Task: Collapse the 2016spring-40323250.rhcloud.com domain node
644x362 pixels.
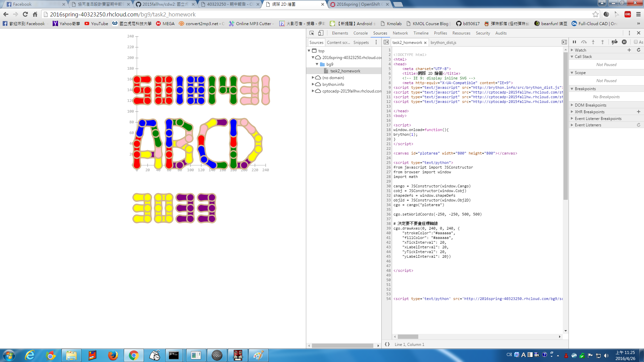Action: 313,57
